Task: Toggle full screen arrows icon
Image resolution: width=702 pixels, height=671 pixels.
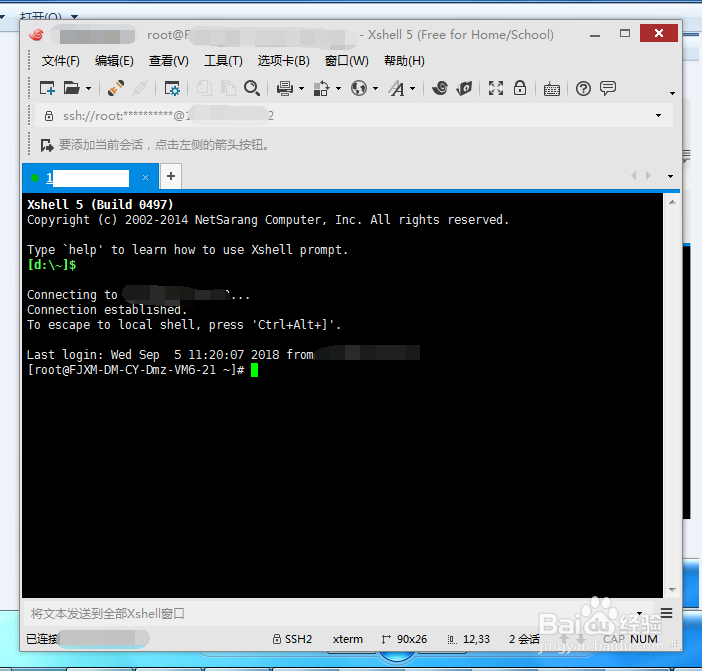Action: coord(496,88)
